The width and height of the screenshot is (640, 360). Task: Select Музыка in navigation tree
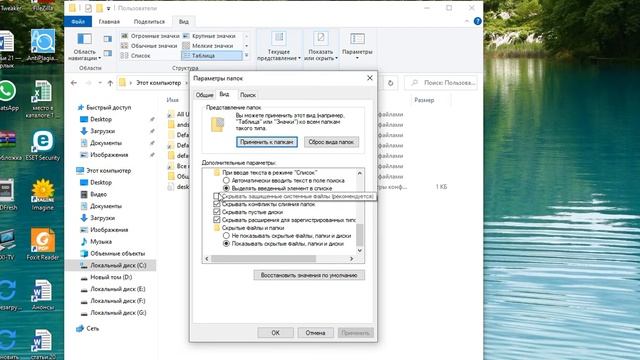tap(100, 242)
